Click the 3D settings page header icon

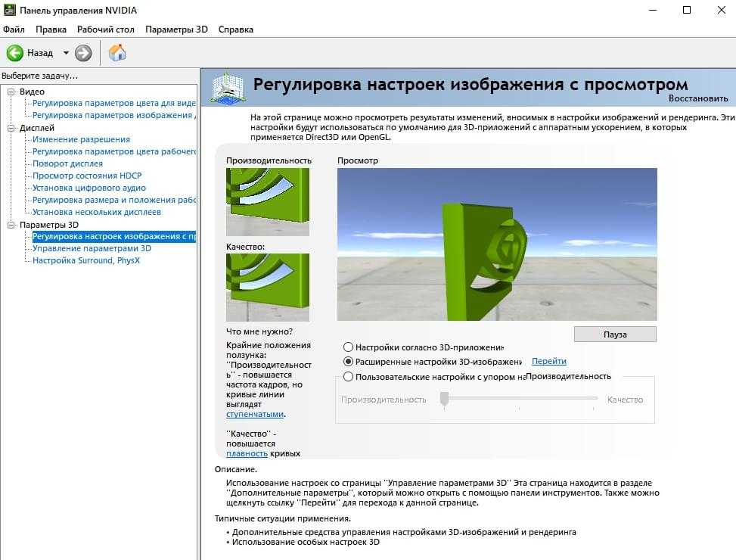(x=227, y=87)
